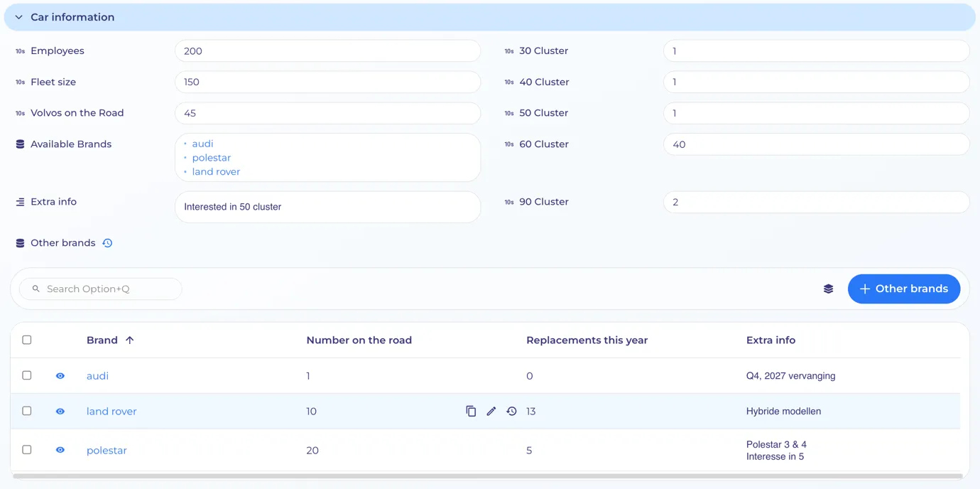Sort by the Extra info column header
The width and height of the screenshot is (980, 489).
pos(771,340)
